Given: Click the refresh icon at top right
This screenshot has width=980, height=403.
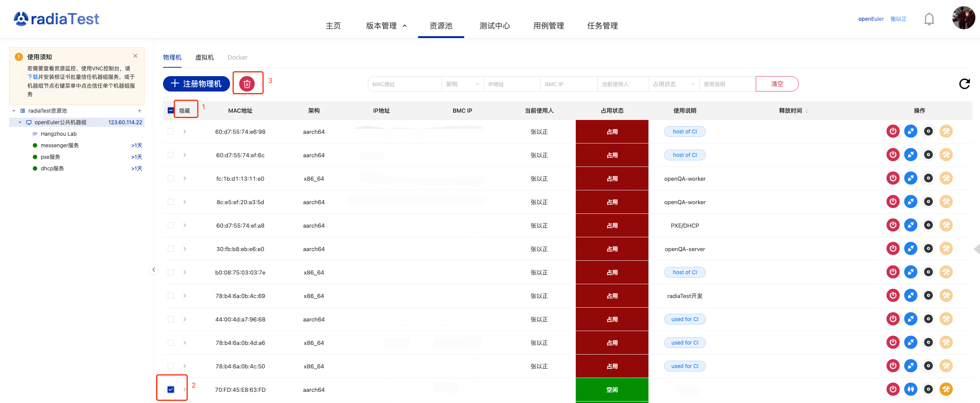Looking at the screenshot, I should coord(964,84).
